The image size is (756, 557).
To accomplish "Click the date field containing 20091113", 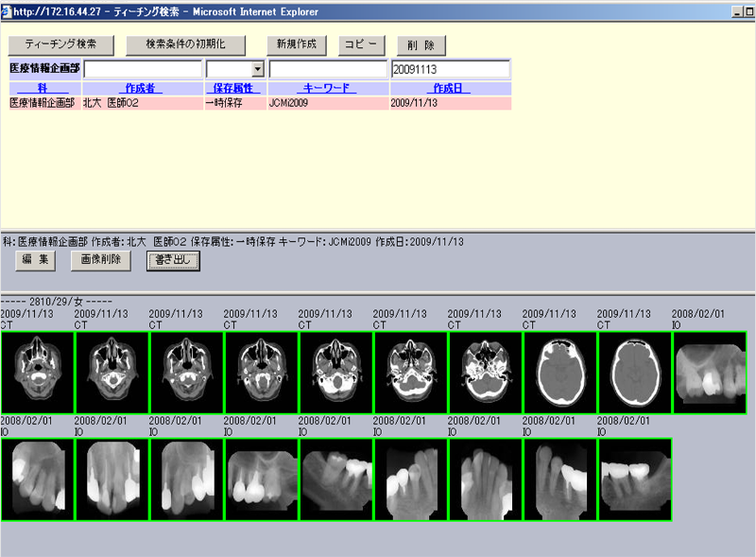I will [450, 70].
